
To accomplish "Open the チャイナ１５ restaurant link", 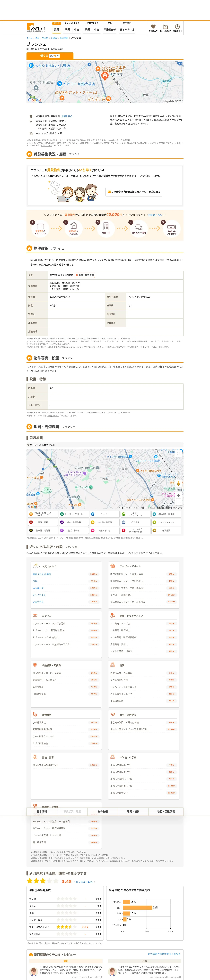I will point(39,595).
